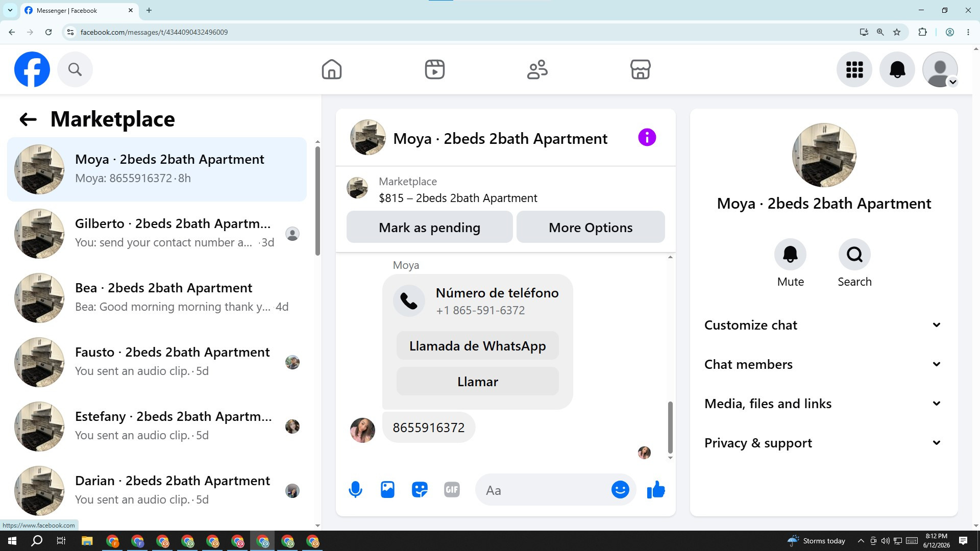Go back from Marketplace chats list
This screenshot has width=980, height=551.
point(28,119)
